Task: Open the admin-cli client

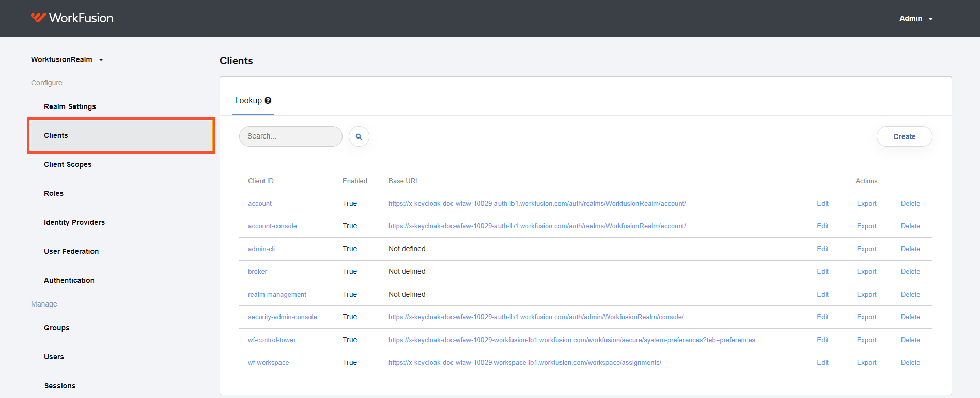Action: (x=261, y=249)
